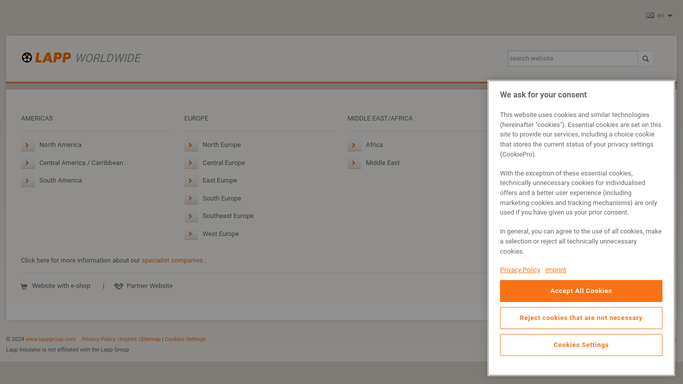This screenshot has height=384, width=683.
Task: Click the Website with e-shop text
Action: point(61,286)
